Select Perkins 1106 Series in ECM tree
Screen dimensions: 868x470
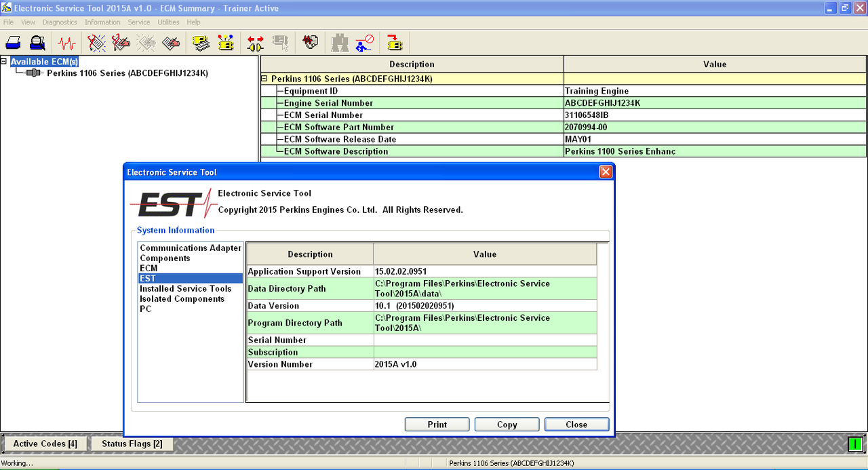click(127, 73)
